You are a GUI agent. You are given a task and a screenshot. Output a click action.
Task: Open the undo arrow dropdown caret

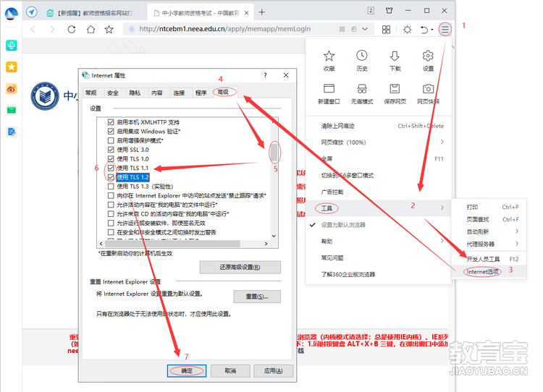(432, 30)
